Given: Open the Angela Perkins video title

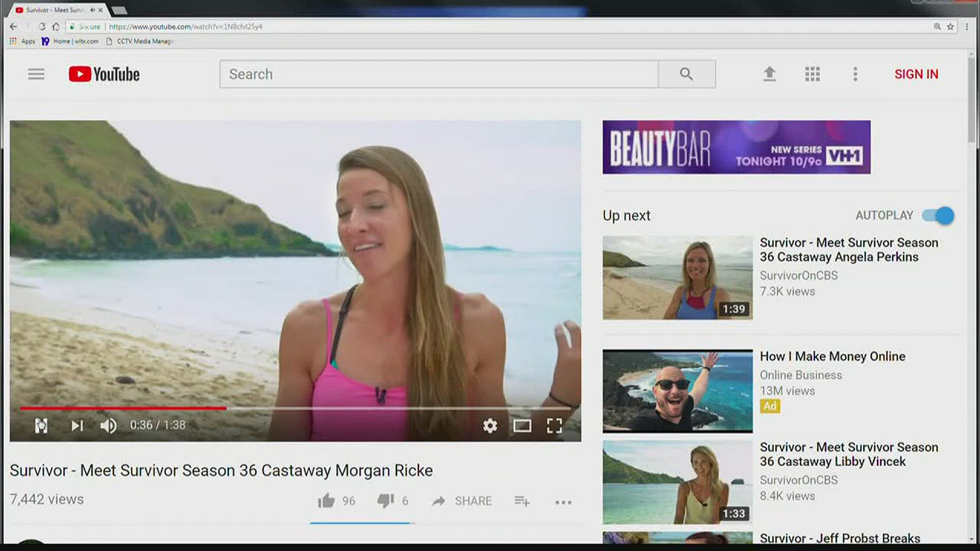Looking at the screenshot, I should point(849,249).
